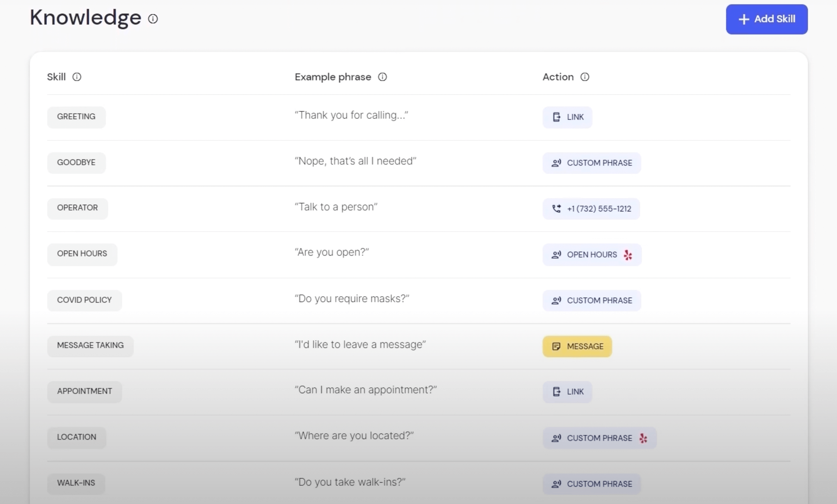Open the GOODBYE skill tag

click(x=76, y=163)
